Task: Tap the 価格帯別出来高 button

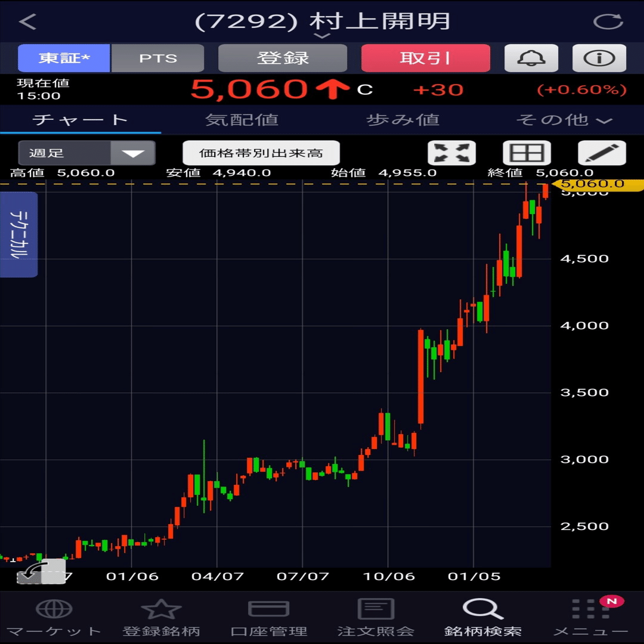Action: [x=261, y=153]
